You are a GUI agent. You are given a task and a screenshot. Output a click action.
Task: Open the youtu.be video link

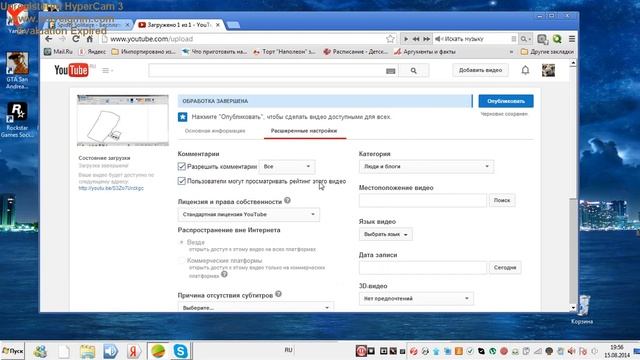[111, 188]
